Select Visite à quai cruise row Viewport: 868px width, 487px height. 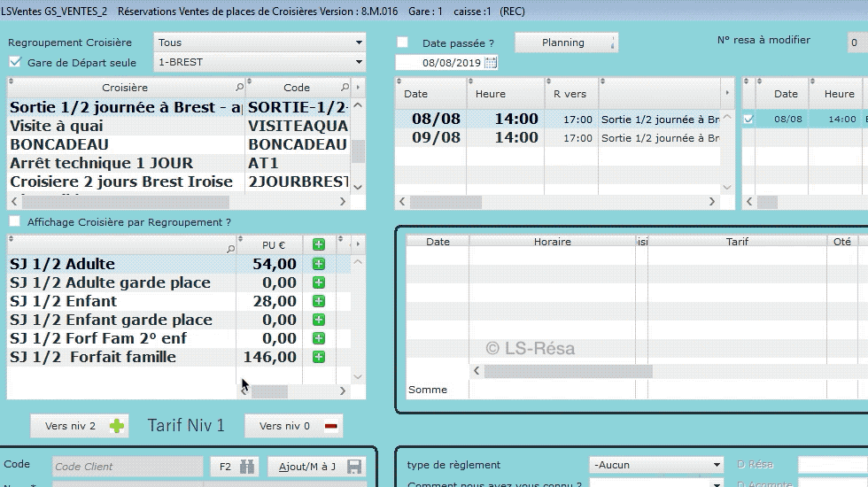(124, 126)
